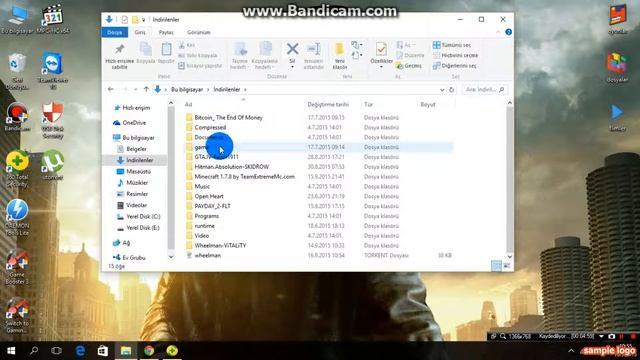Image resolution: width=640 pixels, height=360 pixels.
Task: Open the Dosya tab
Action: [x=115, y=32]
